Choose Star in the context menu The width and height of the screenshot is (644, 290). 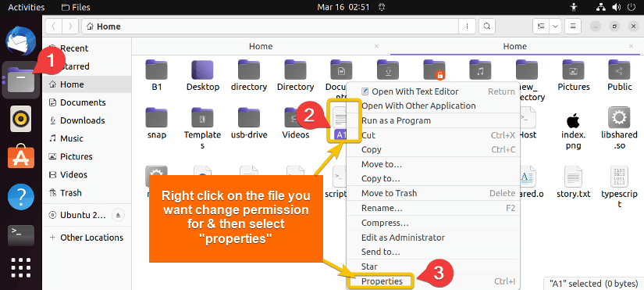433,267
